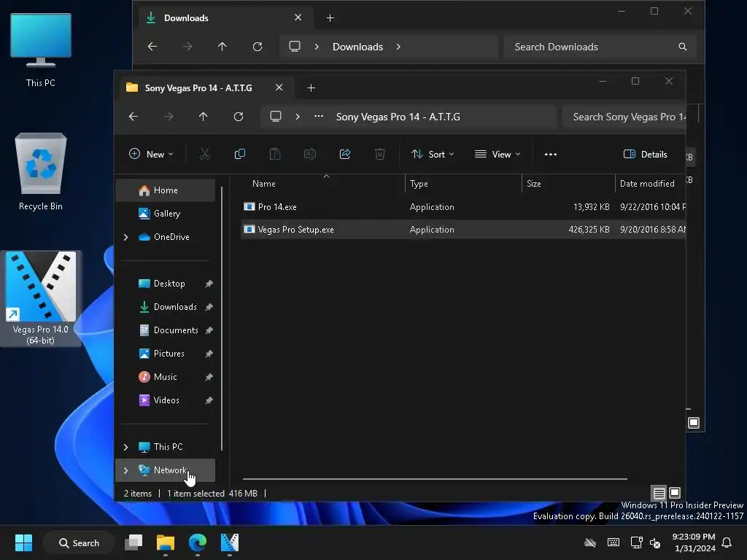Open the Vegas Pro app from the taskbar
Image resolution: width=747 pixels, height=560 pixels.
[x=230, y=542]
